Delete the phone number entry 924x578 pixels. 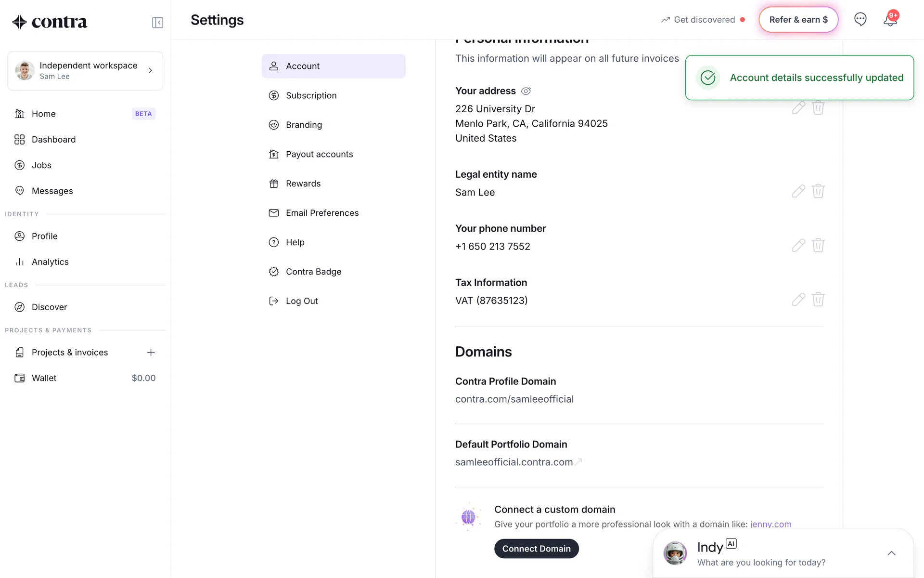818,246
